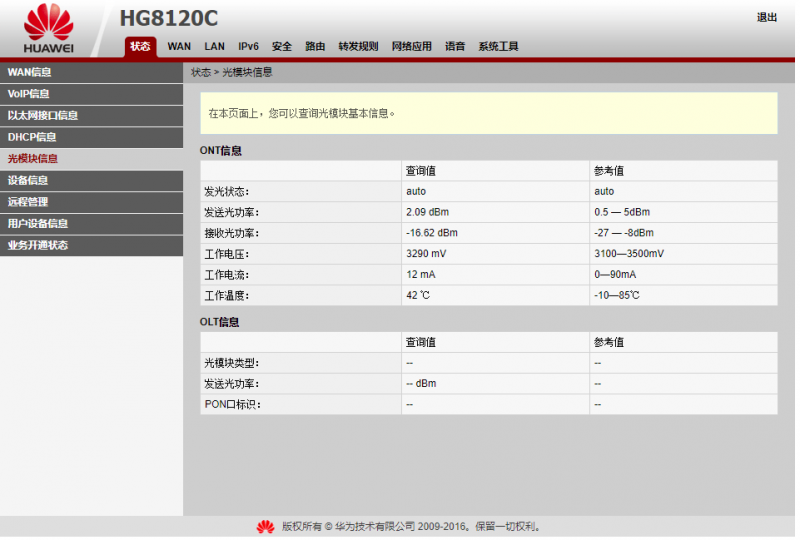
Task: Click the OLT -- dBm transmit value
Action: (x=421, y=383)
